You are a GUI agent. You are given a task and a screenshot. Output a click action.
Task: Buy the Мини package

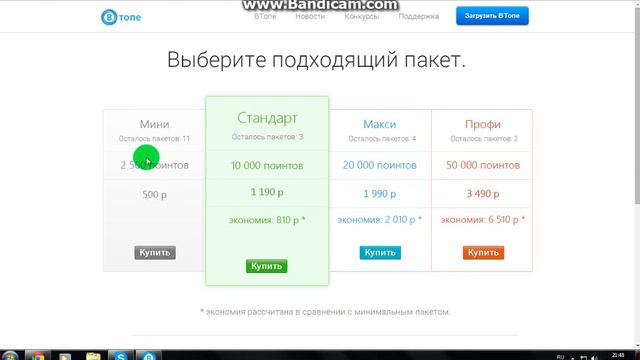155,253
